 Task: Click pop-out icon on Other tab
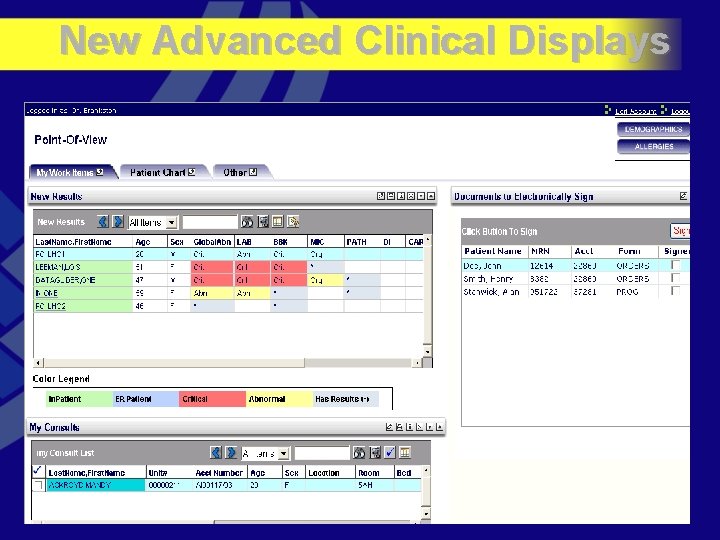pyautogui.click(x=253, y=172)
